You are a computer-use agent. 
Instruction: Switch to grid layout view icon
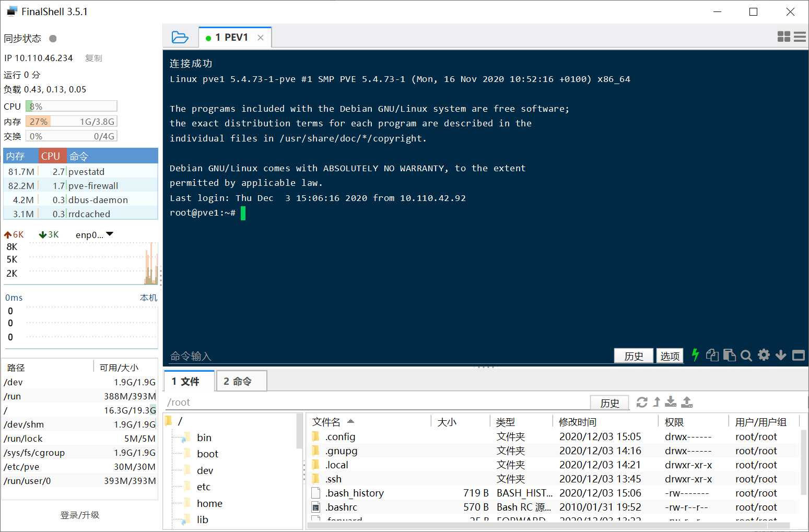(x=783, y=37)
